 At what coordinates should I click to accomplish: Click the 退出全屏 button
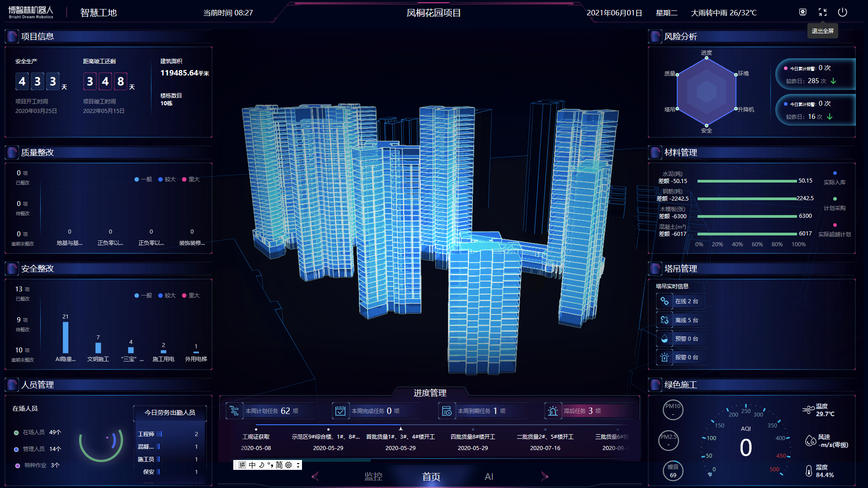pos(822,31)
